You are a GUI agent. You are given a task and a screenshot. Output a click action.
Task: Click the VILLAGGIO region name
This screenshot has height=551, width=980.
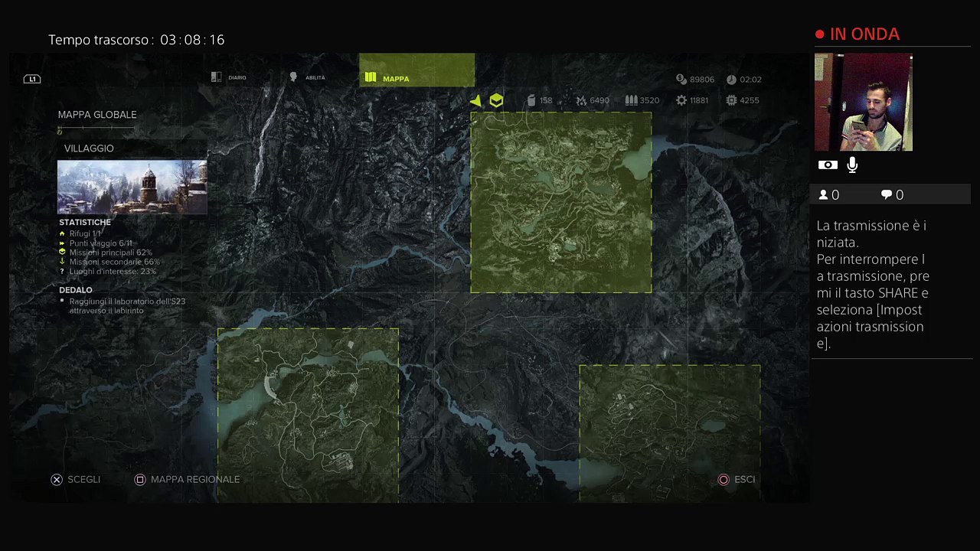pyautogui.click(x=89, y=148)
